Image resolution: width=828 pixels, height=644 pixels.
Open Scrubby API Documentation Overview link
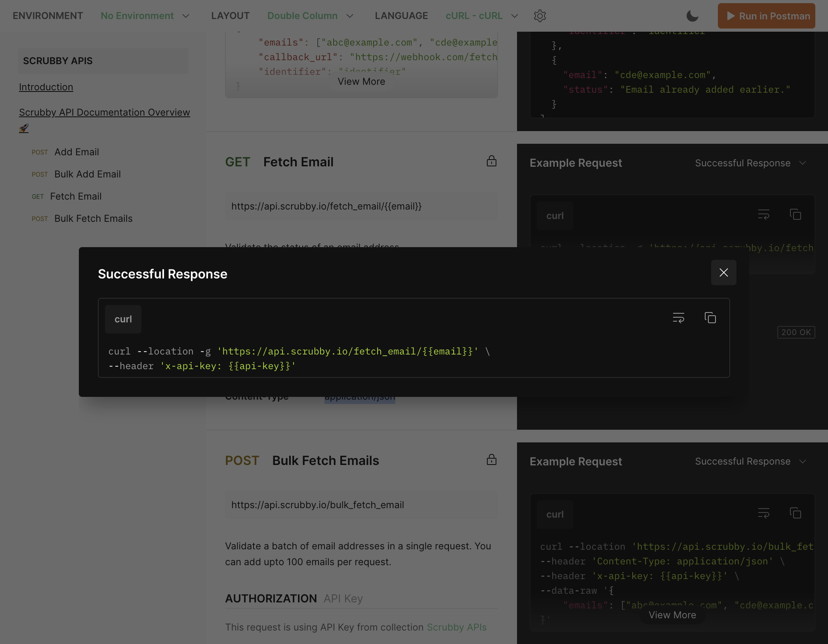coord(105,112)
